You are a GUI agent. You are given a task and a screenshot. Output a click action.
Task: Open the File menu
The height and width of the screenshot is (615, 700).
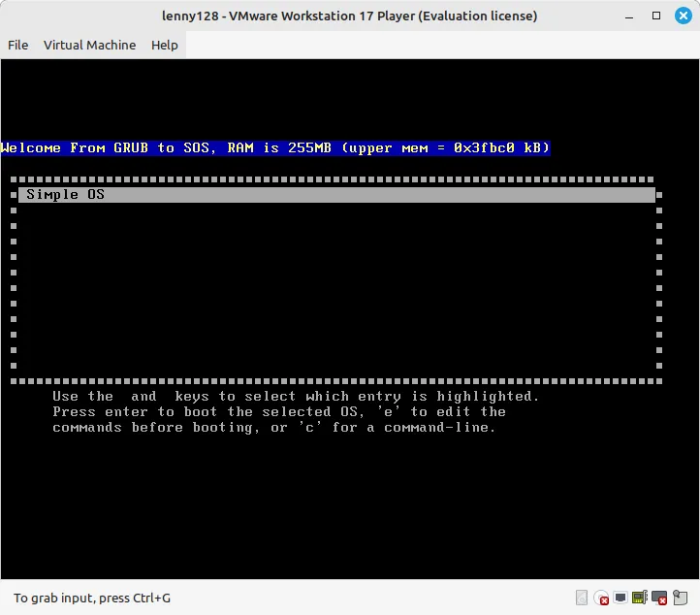(17, 46)
